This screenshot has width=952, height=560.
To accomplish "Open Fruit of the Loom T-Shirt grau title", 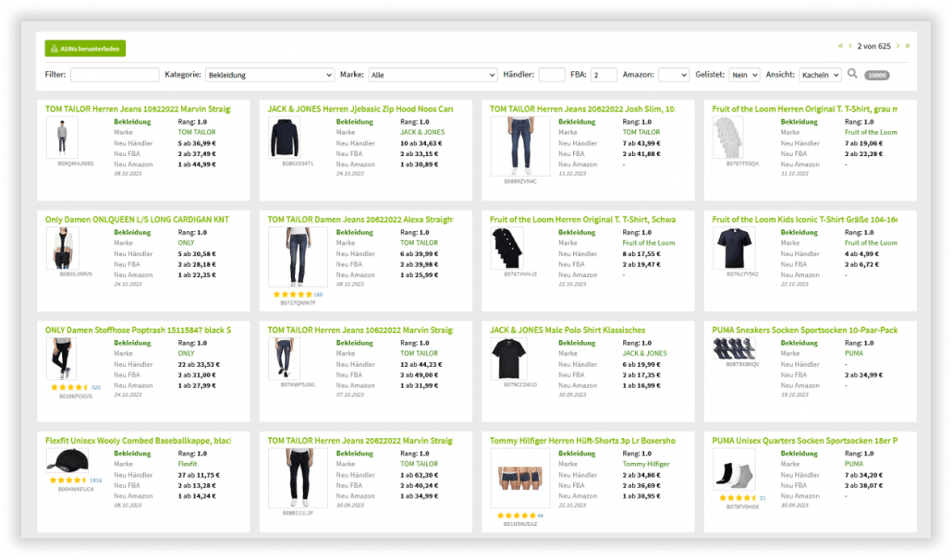I will pyautogui.click(x=804, y=109).
